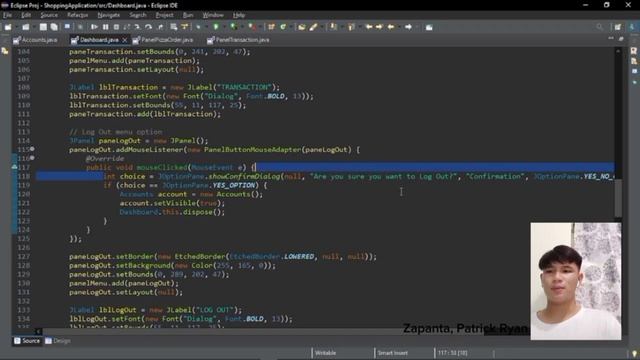This screenshot has width=640, height=360.
Task: Click the Smart Insert status entry
Action: 392,353
